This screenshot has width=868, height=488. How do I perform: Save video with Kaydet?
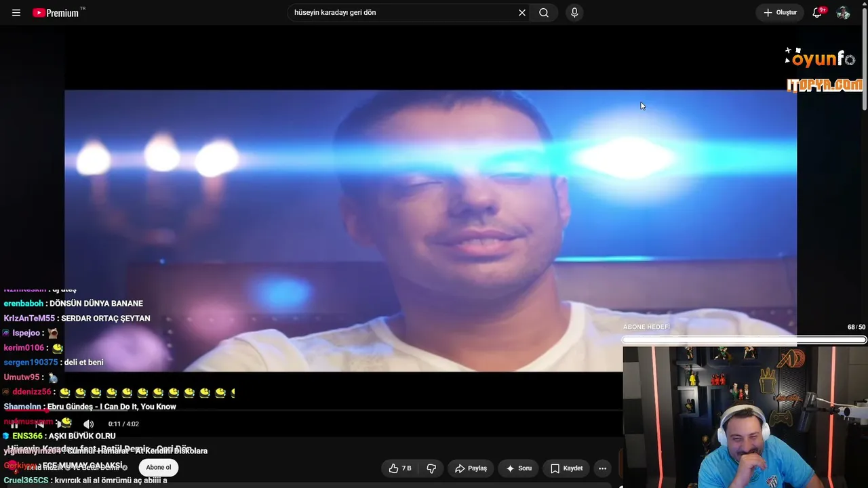pos(566,468)
